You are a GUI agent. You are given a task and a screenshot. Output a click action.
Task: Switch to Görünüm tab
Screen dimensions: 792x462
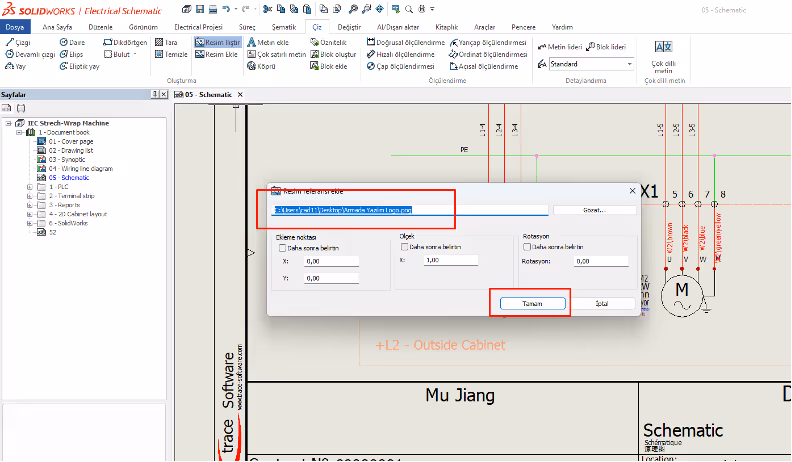click(x=143, y=27)
